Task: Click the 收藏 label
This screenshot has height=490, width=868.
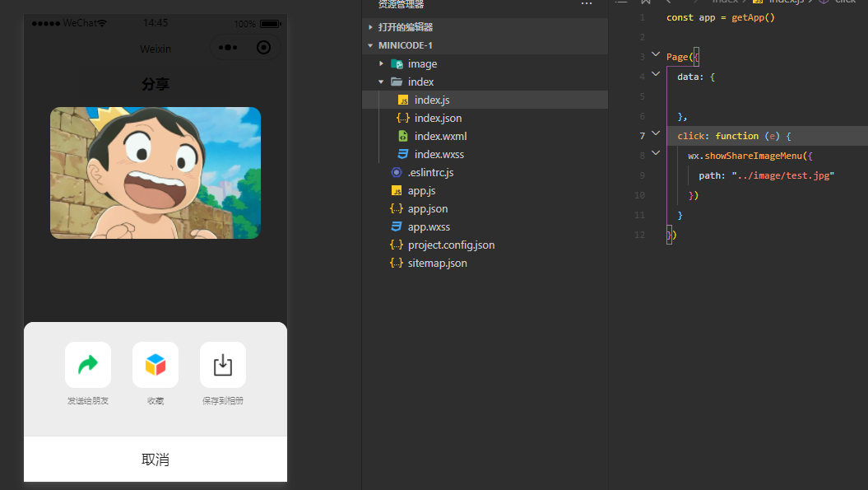Action: 155,401
